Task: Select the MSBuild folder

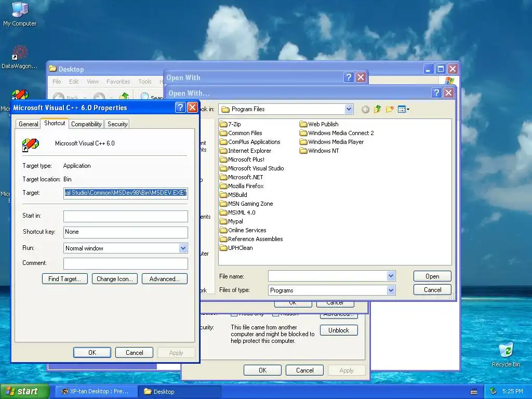Action: point(233,195)
